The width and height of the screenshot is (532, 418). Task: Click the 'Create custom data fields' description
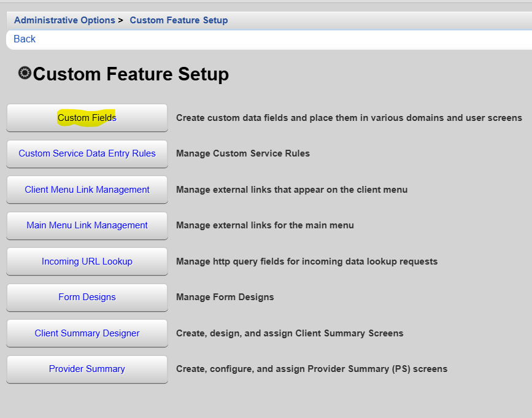[349, 118]
